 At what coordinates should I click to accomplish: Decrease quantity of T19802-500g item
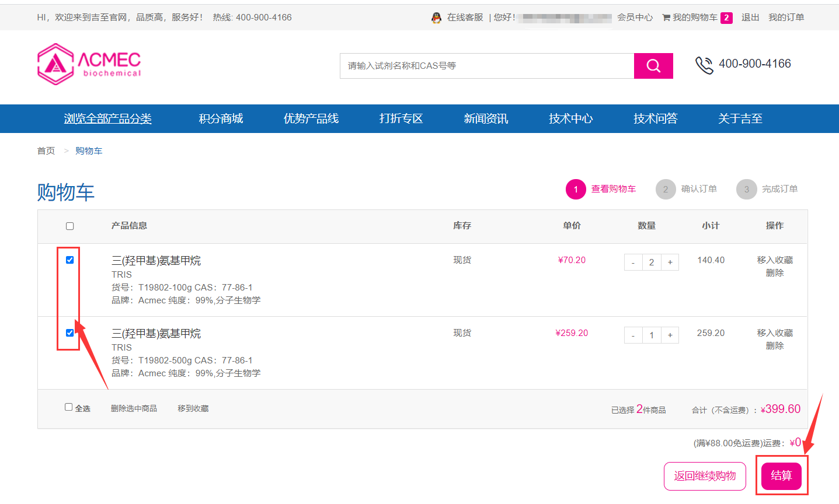[x=633, y=335]
